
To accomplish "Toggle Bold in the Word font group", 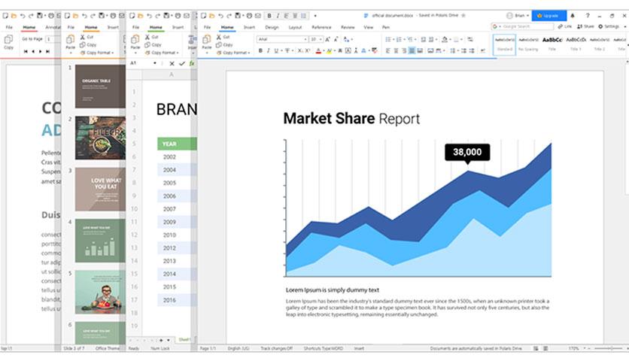I will (x=260, y=50).
